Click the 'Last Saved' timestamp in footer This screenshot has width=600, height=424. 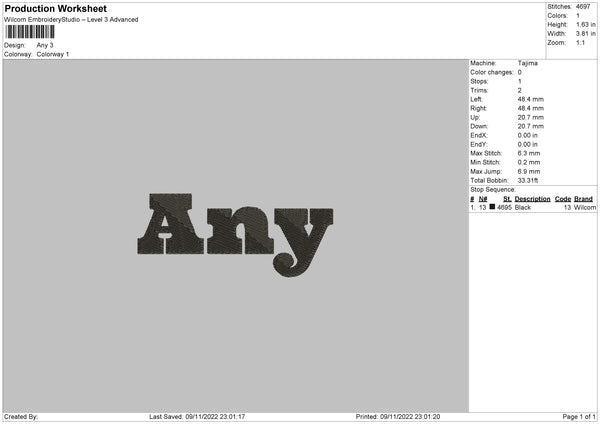tap(197, 417)
